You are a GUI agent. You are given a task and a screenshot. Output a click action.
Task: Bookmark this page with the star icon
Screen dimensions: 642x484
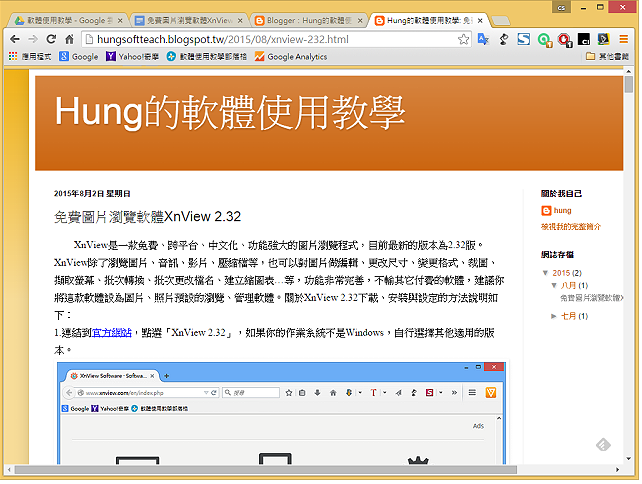(463, 39)
